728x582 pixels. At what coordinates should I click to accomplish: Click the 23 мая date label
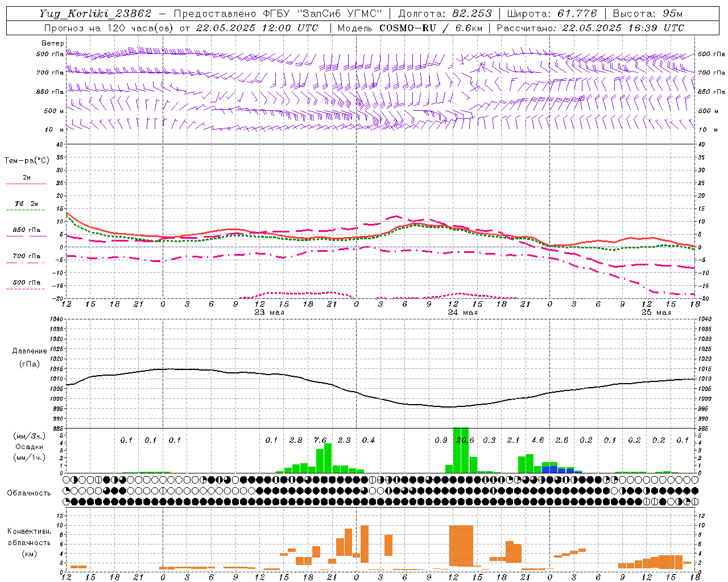point(269,313)
